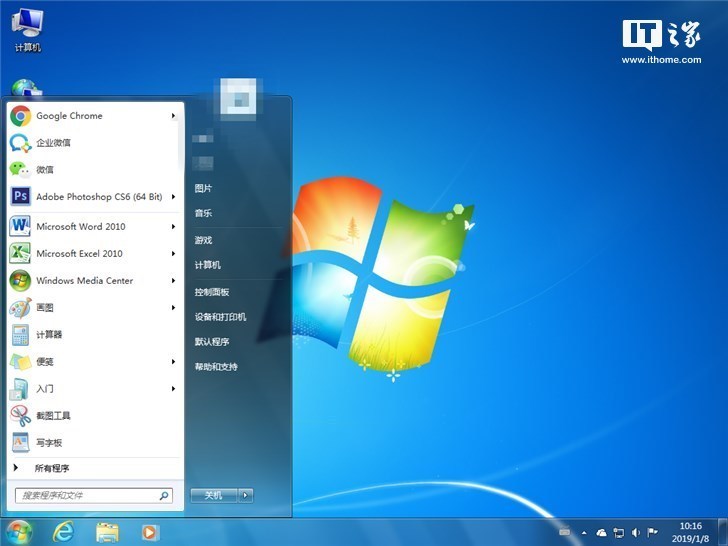This screenshot has width=728, height=546.
Task: Click the Microsoft Excel 2010 label
Action: click(x=79, y=253)
